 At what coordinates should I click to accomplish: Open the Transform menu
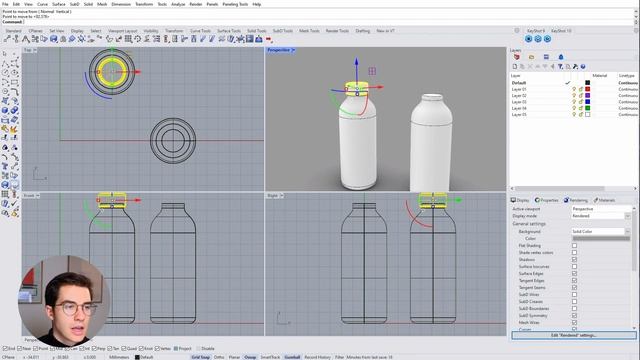pyautogui.click(x=144, y=4)
